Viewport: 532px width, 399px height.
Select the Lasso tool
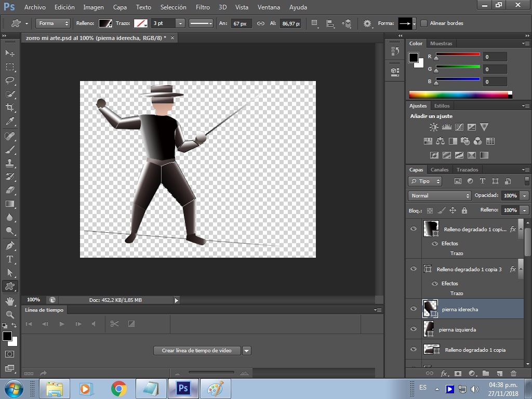[10, 81]
